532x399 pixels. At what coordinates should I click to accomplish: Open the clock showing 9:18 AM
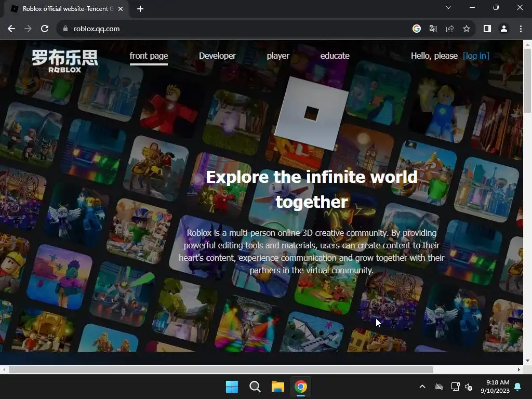point(495,387)
